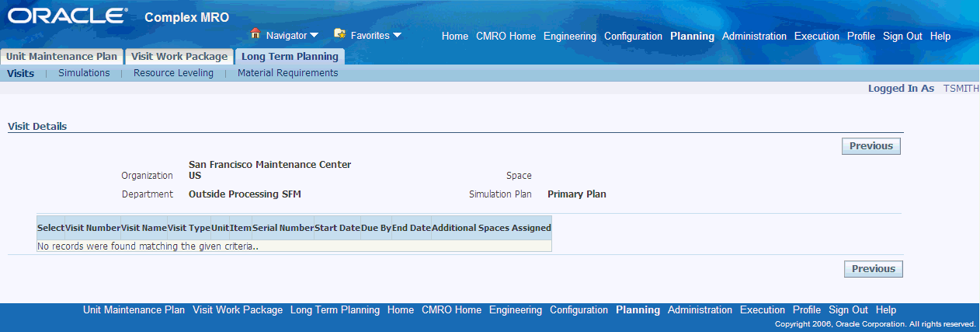This screenshot has width=980, height=332.
Task: Open Help in the top navigation
Action: [940, 37]
